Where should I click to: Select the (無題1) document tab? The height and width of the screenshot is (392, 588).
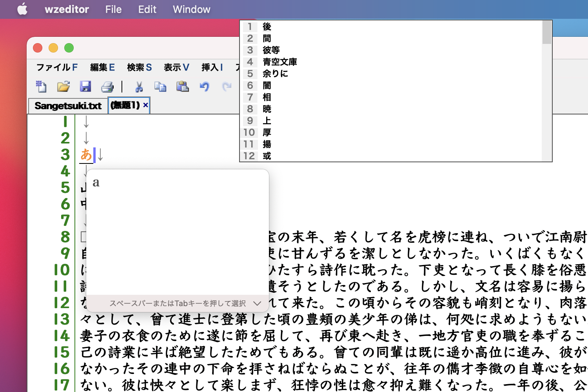tap(125, 105)
